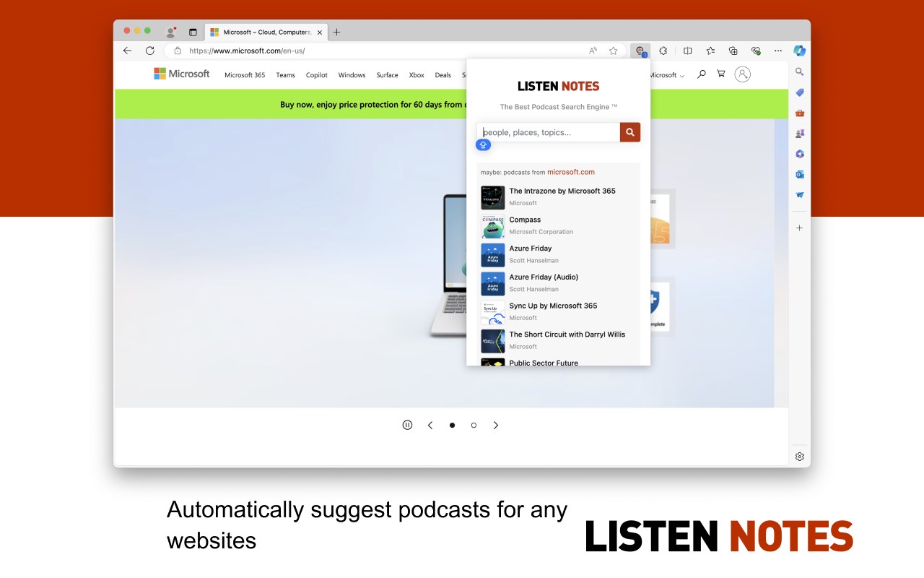
Task: Click the Listen Notes popup logo
Action: 558,86
